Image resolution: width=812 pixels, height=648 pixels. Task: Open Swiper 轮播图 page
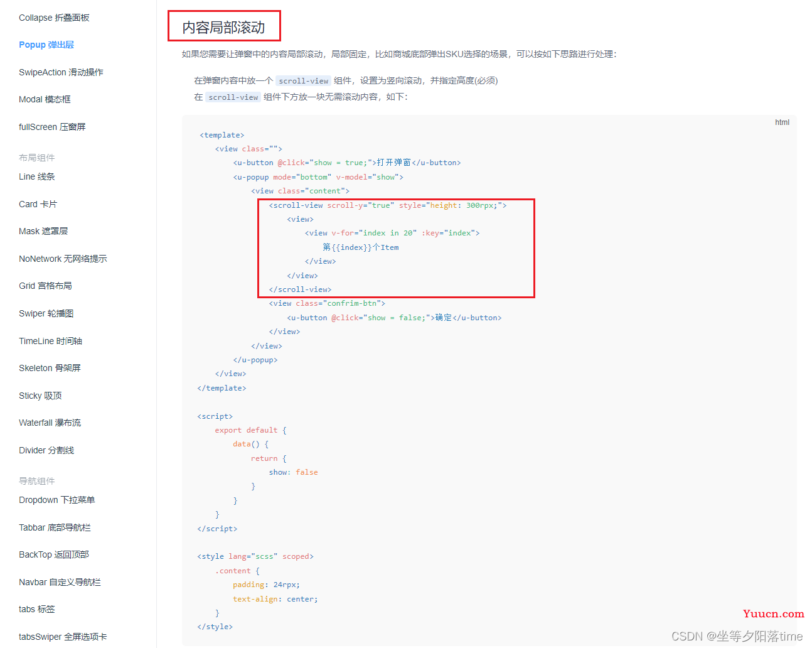46,313
